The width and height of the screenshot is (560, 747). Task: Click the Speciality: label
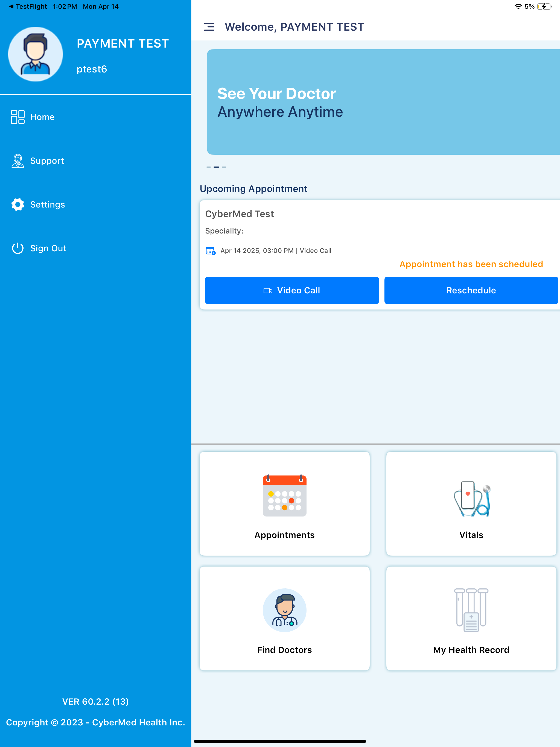coord(224,231)
